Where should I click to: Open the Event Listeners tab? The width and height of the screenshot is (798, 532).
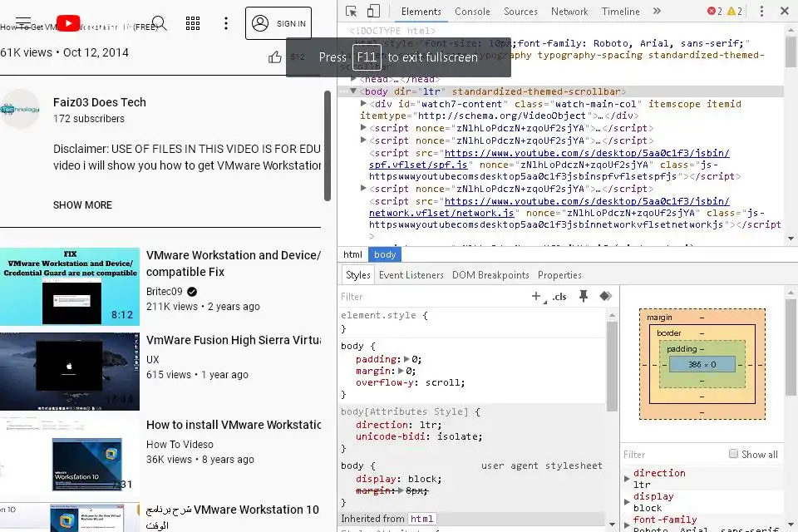411,275
